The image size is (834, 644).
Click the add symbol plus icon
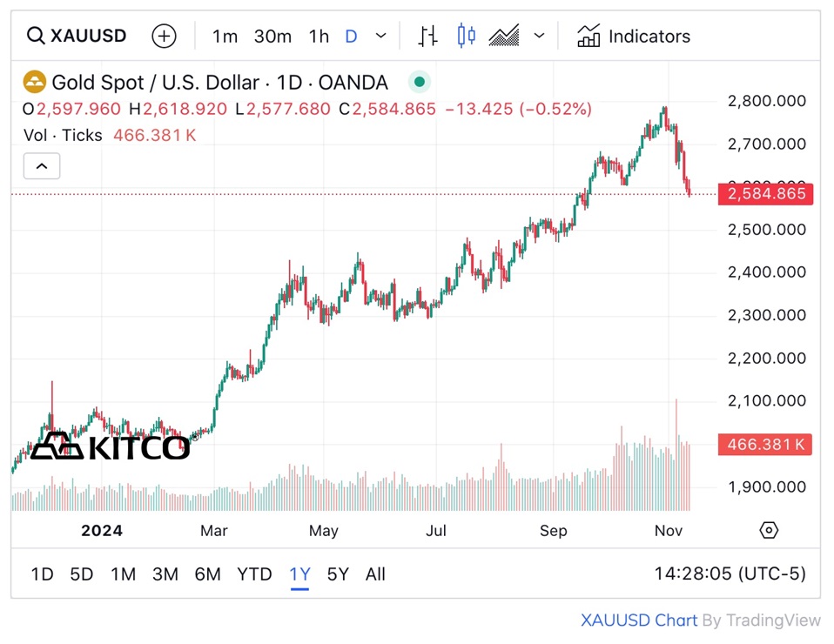[164, 37]
